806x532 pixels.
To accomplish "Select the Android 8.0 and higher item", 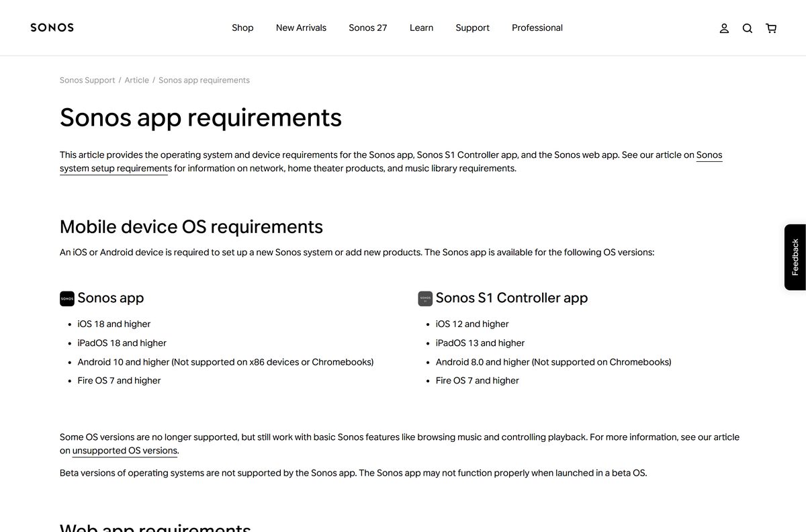I will click(553, 361).
